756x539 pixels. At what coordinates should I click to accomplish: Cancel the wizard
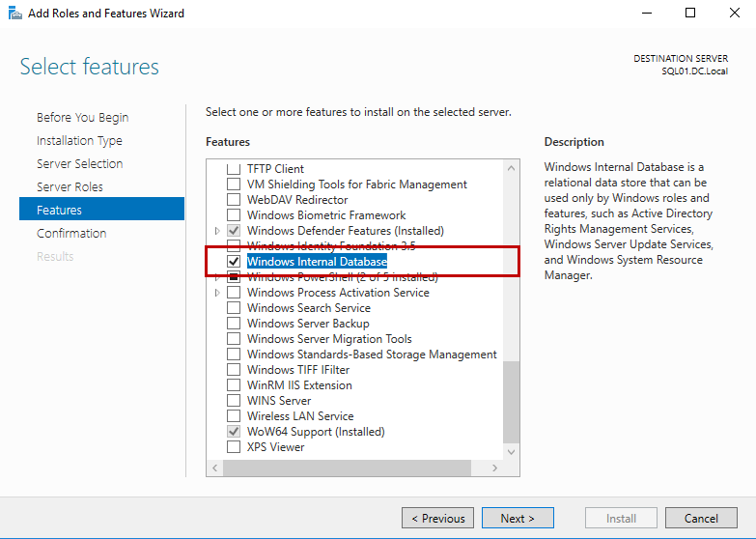(701, 518)
